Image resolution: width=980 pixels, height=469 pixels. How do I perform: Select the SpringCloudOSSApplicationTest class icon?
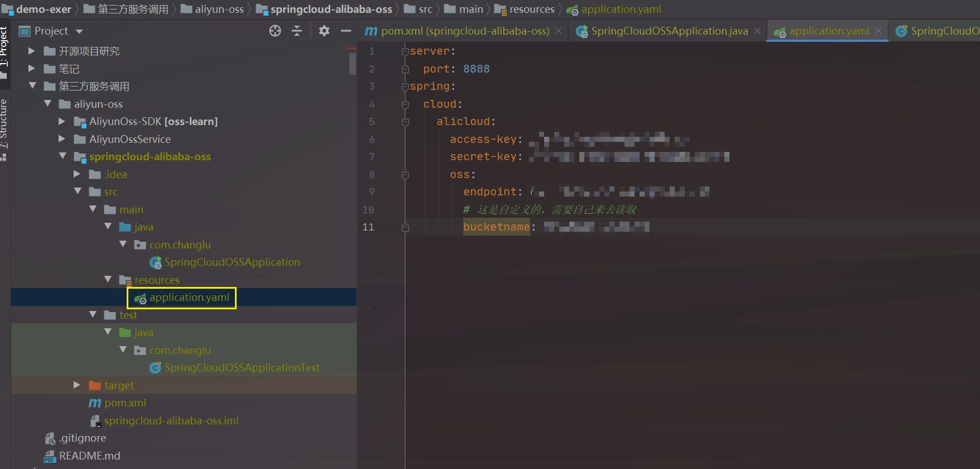pyautogui.click(x=156, y=368)
